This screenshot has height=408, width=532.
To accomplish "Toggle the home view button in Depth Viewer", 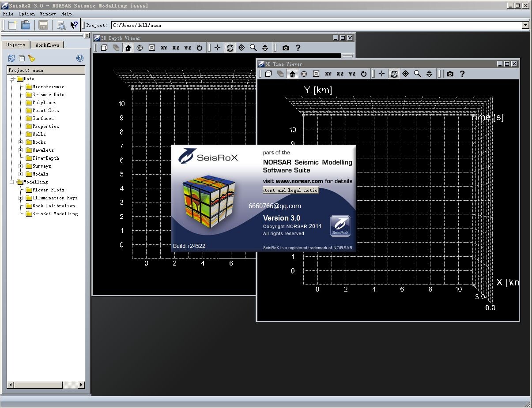I will [128, 48].
